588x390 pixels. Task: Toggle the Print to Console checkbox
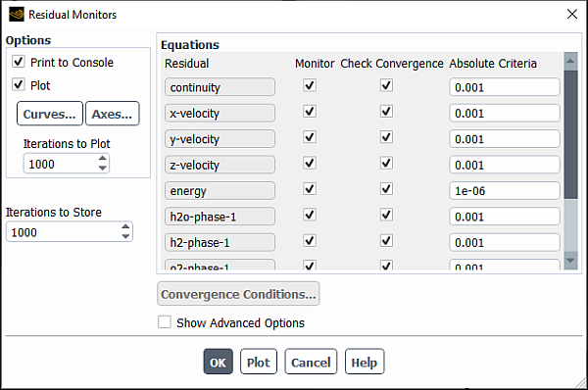pos(19,62)
